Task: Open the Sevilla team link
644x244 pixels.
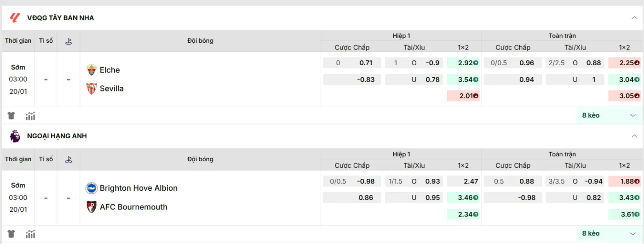Action: (x=111, y=88)
